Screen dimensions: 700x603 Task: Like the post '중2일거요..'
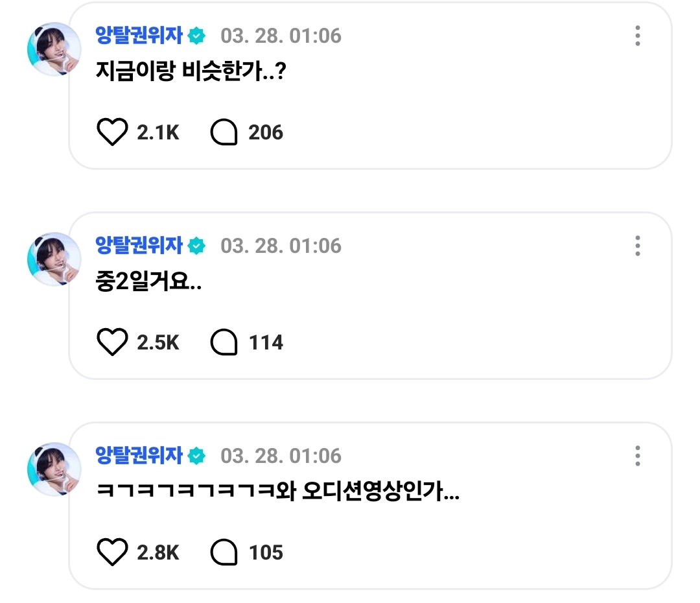112,342
